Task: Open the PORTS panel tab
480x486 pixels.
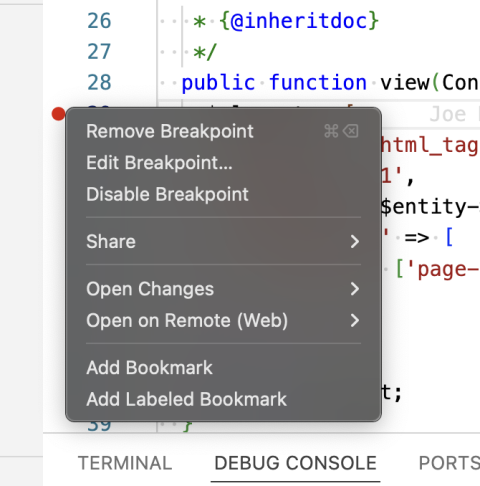Action: click(449, 463)
